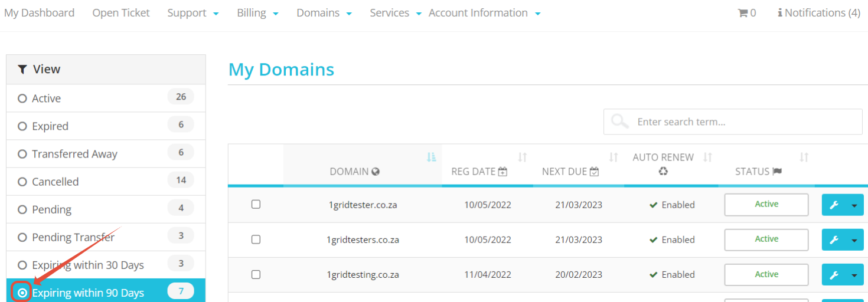The image size is (868, 302).
Task: Sort by STATUS sort arrows
Action: pyautogui.click(x=804, y=157)
